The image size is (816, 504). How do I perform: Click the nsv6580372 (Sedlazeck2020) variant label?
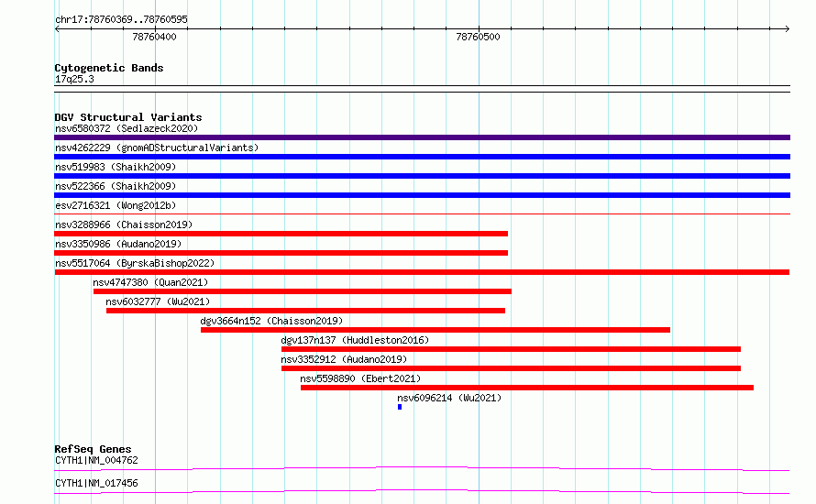(127, 128)
